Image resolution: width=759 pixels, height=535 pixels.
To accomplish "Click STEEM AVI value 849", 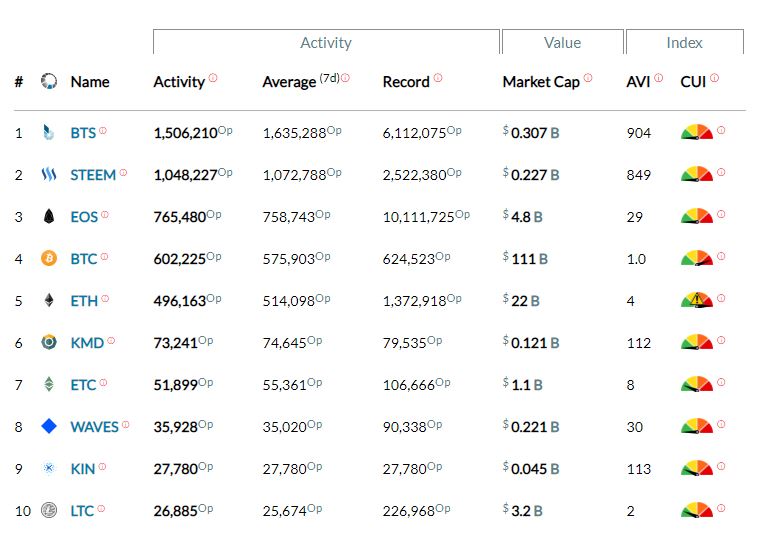I will click(x=639, y=175).
